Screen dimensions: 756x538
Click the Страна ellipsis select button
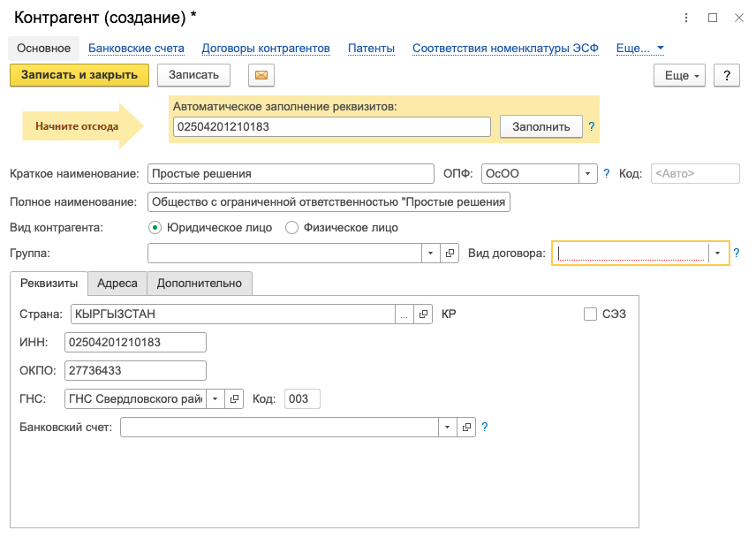click(x=404, y=314)
